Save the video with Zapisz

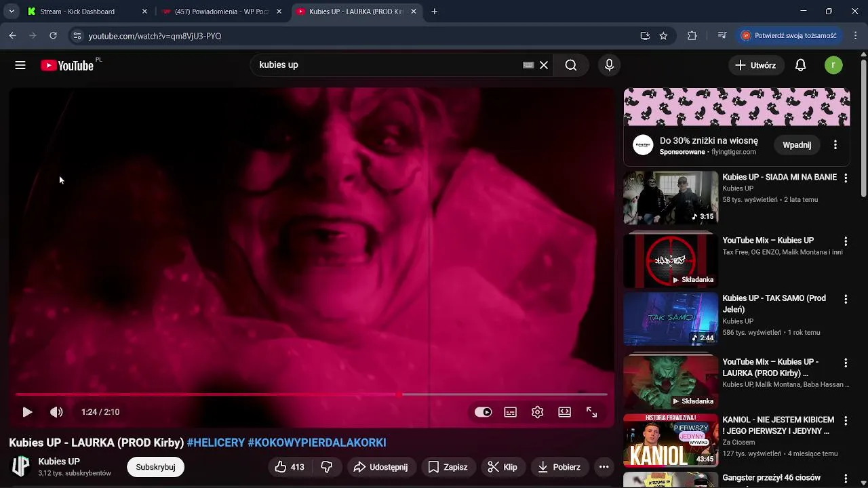[448, 467]
